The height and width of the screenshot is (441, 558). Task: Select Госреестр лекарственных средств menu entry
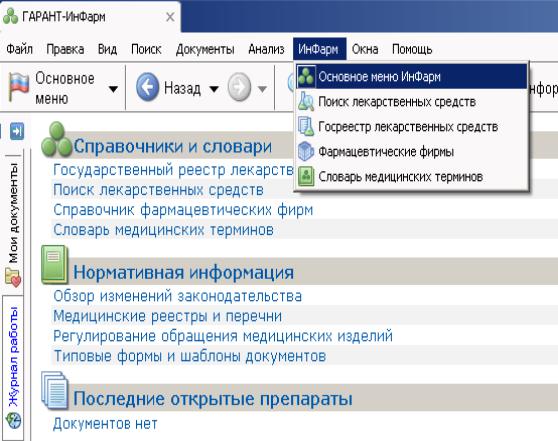pos(411,127)
